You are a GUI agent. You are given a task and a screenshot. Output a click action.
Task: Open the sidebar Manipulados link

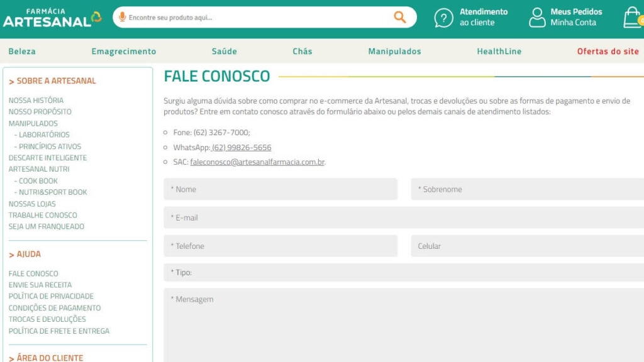33,123
